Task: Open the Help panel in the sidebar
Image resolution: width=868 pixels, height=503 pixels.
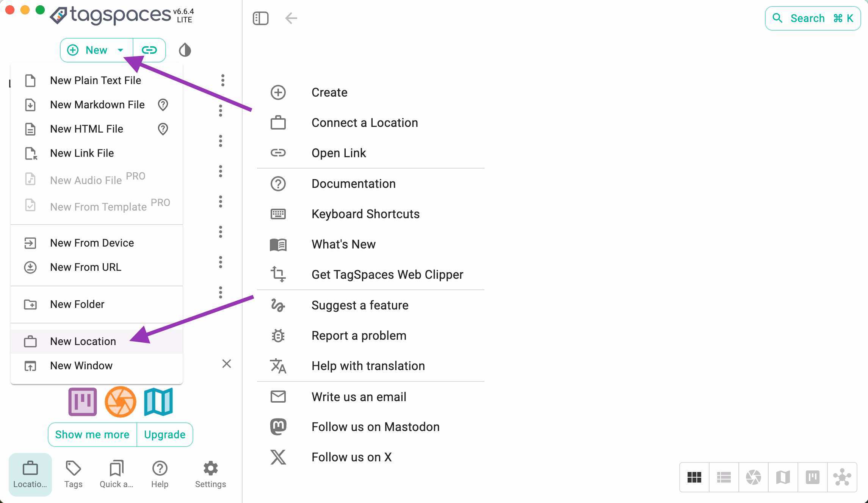Action: [x=159, y=473]
